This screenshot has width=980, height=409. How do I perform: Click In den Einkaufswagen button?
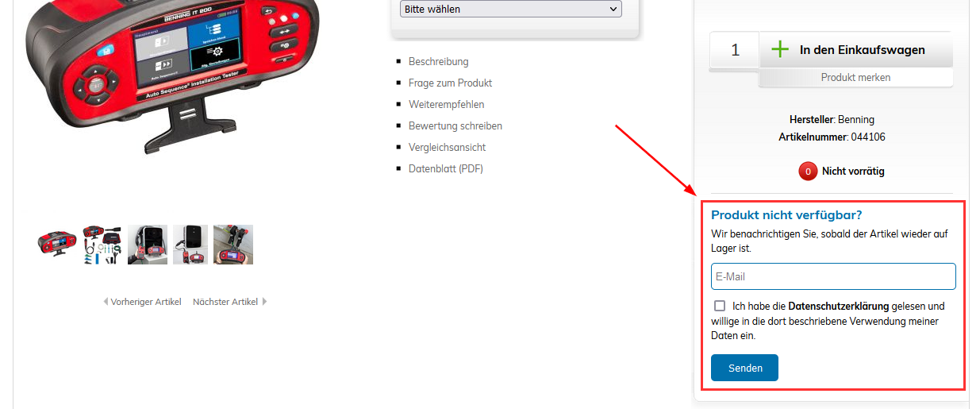tap(856, 50)
